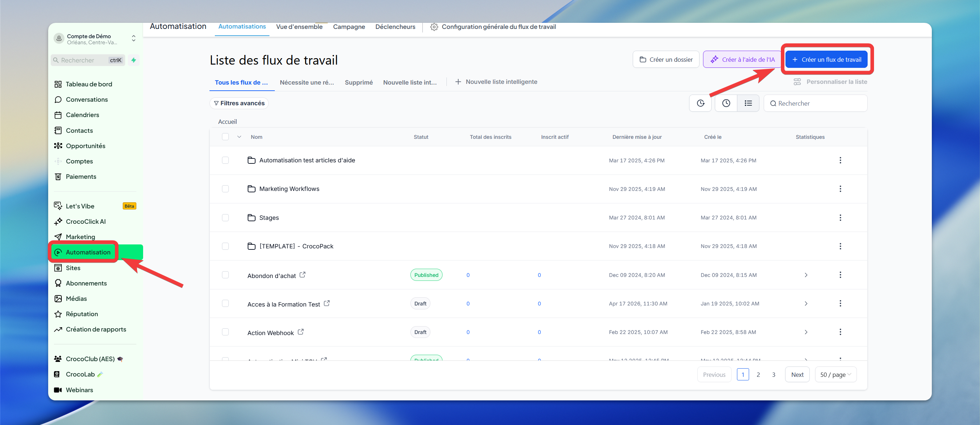Viewport: 980px width, 425px height.
Task: Open options menu for Stages folder
Action: click(x=840, y=218)
